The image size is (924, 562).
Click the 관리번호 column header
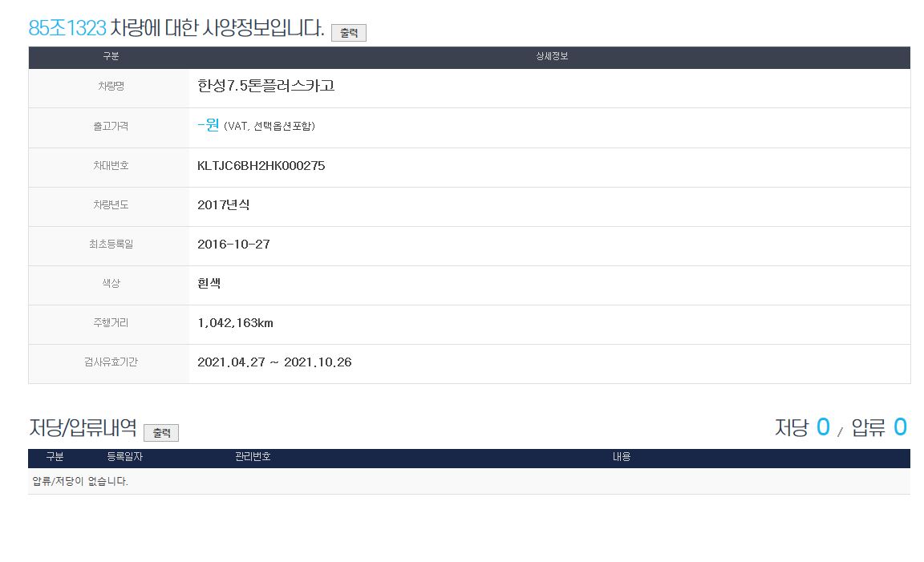pos(253,457)
